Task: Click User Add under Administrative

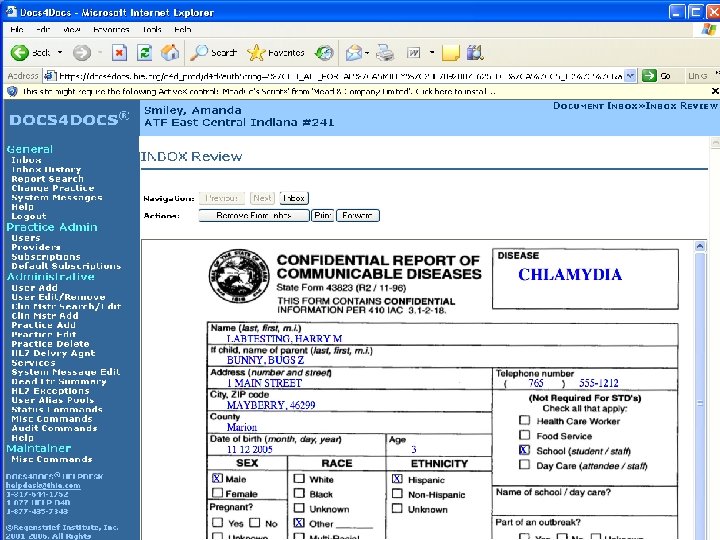Action: (34, 288)
